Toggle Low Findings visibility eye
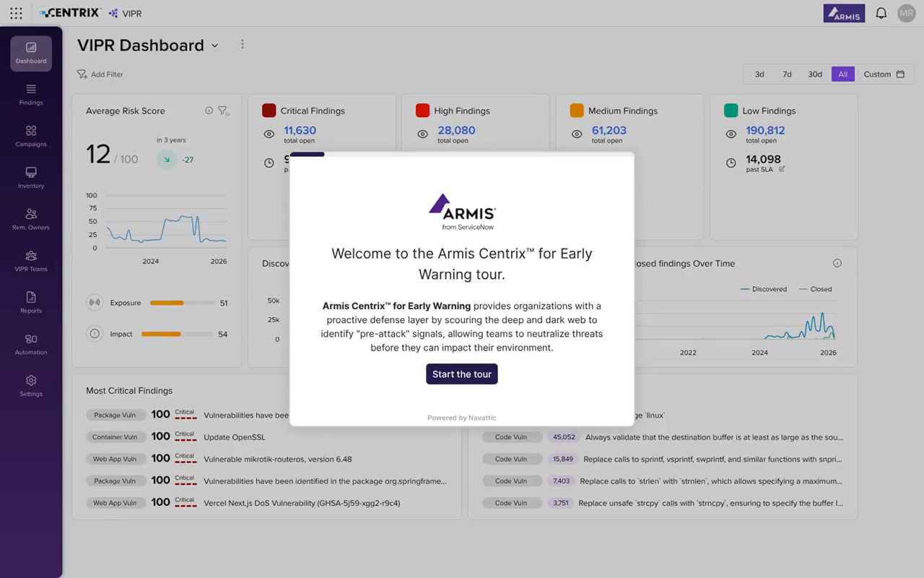This screenshot has width=924, height=578. coord(731,134)
